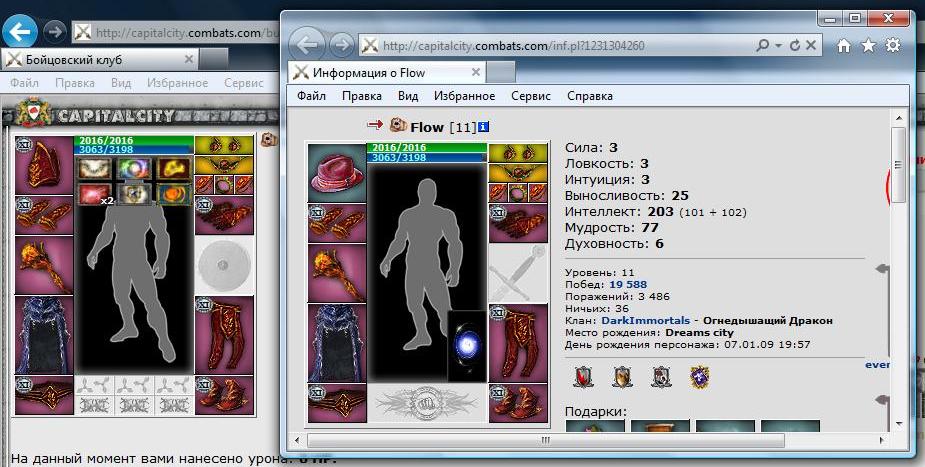The image size is (925, 467).
Task: Click Back button in the Flow info window
Action: (x=307, y=45)
